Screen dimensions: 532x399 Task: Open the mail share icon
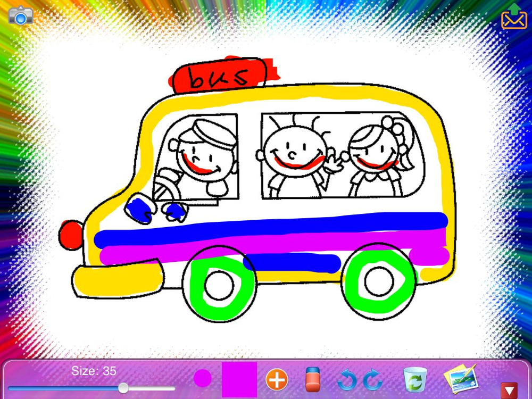pyautogui.click(x=513, y=17)
